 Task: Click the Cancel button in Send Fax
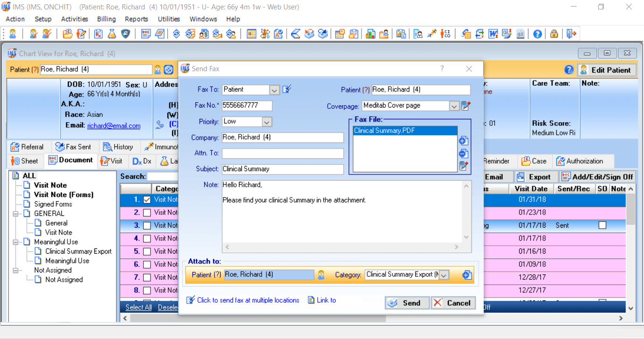454,303
